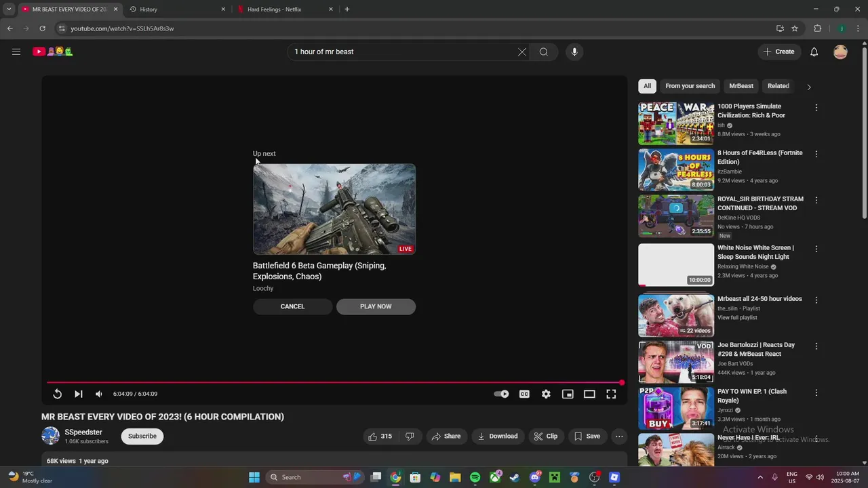Open the White Noise White Screen thumbnail
The width and height of the screenshot is (868, 488).
point(676,265)
